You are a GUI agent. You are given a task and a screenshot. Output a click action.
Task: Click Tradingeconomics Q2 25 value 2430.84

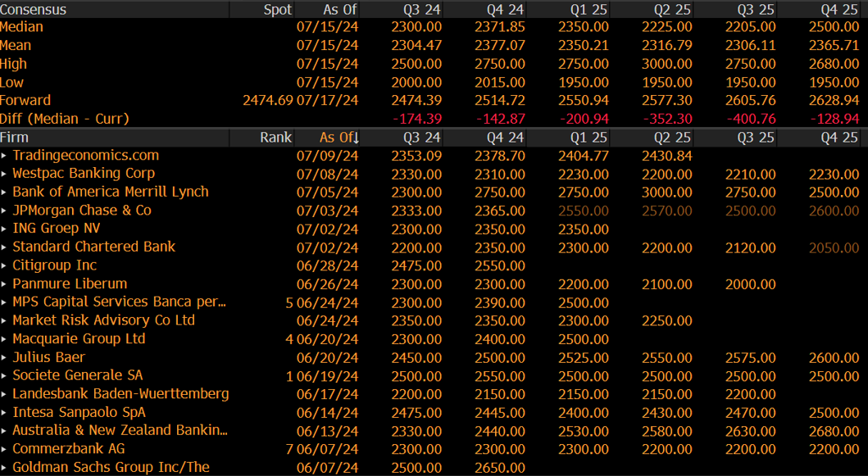(x=667, y=156)
